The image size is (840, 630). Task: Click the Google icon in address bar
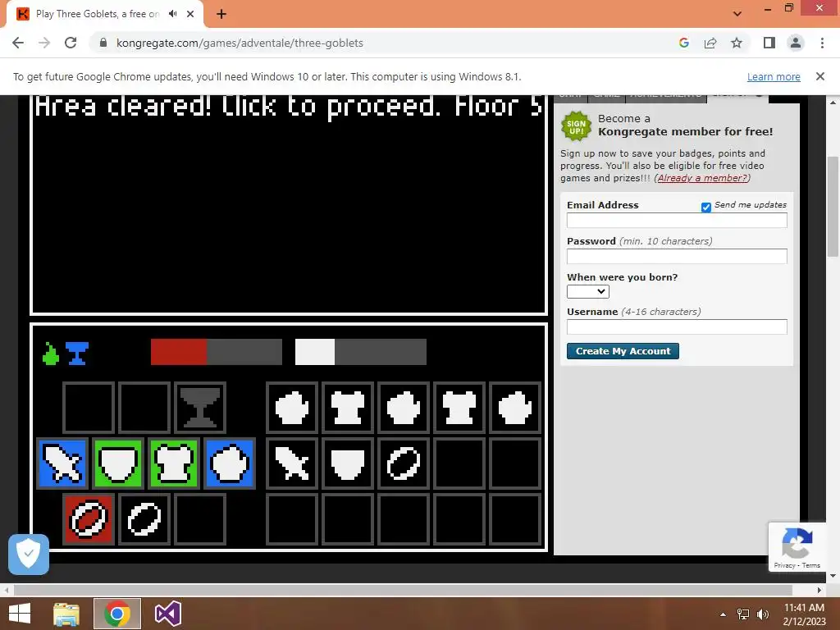[x=683, y=43]
